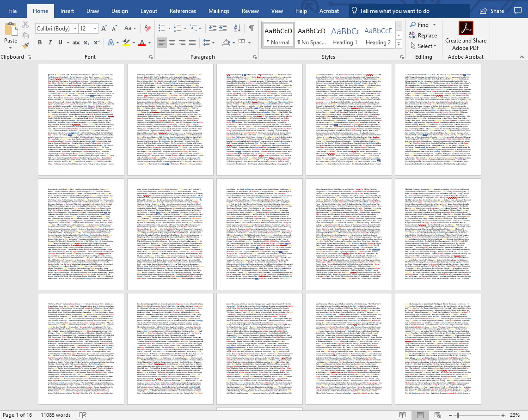This screenshot has width=528, height=420.
Task: Click the 11085 words count in status bar
Action: tap(55, 415)
